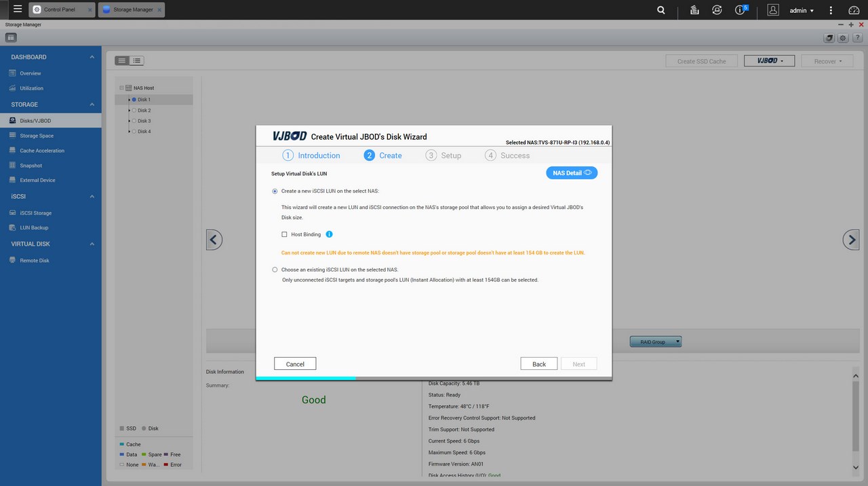Open the admin user dropdown
Image resolution: width=868 pixels, height=486 pixels.
click(x=802, y=10)
